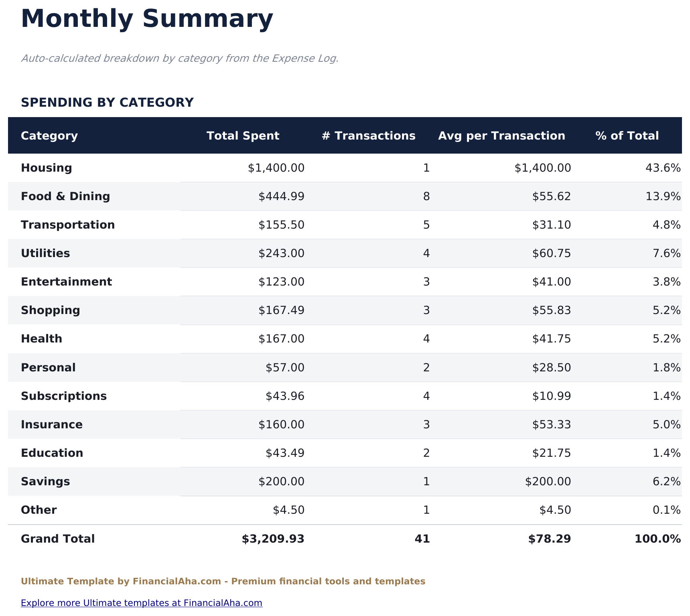
Task: Select the Grand Total amount $3,209.93
Action: click(273, 539)
